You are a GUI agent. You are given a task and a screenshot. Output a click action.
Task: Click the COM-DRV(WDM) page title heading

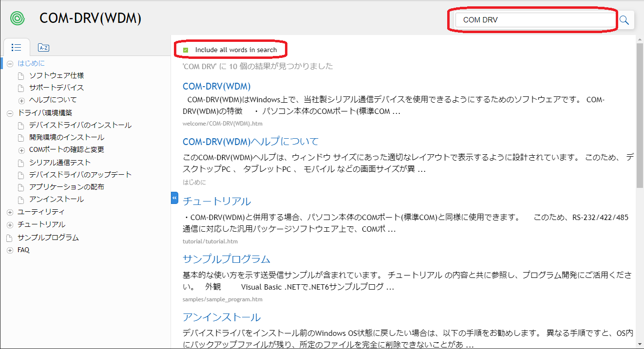pyautogui.click(x=91, y=18)
